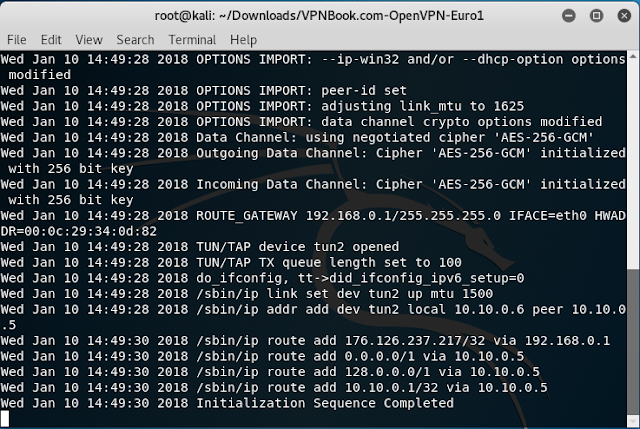Click the route add 176.126.237.217/32 line

point(305,341)
